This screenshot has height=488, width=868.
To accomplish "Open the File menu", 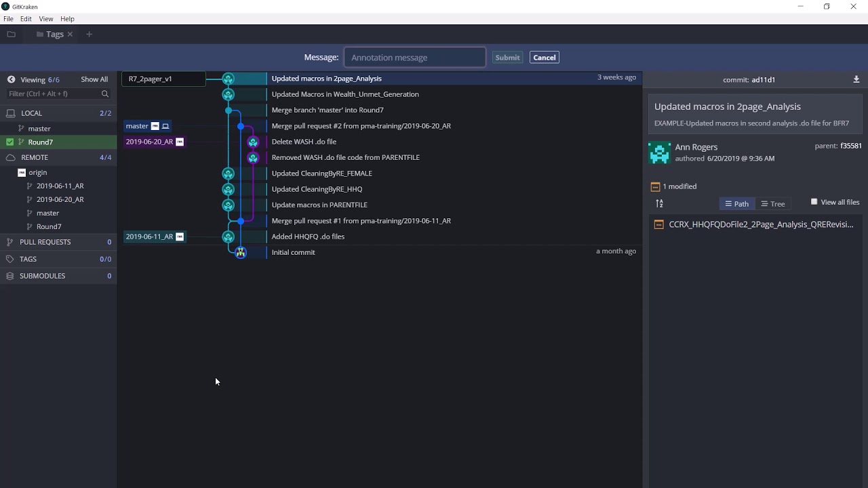I will click(8, 19).
